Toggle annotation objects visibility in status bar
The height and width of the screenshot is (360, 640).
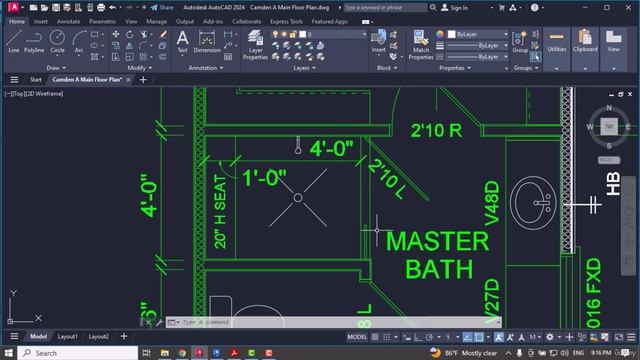(499, 337)
